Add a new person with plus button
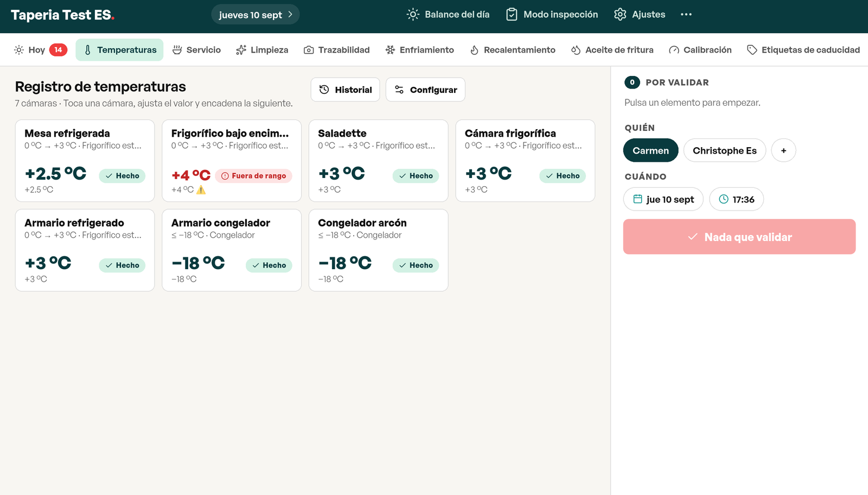 pos(783,150)
